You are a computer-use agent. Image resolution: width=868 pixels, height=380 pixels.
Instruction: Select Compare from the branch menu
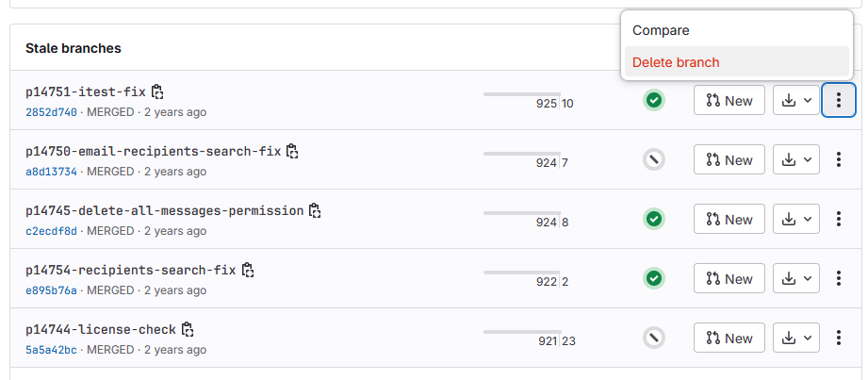[x=661, y=30]
